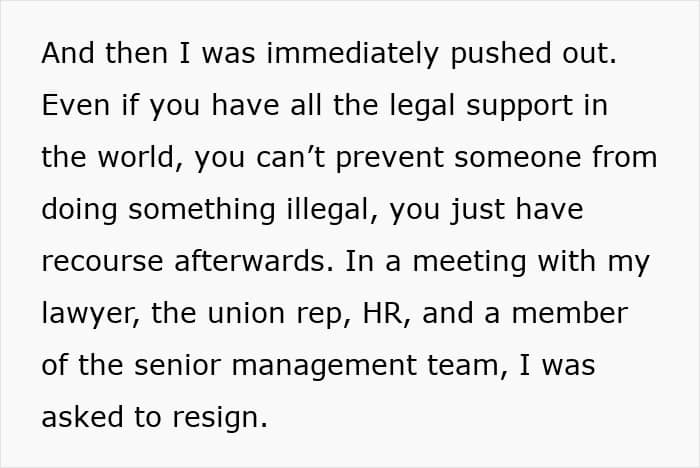The image size is (700, 468).
Task: Click the word "world" in the third line
Action: [x=136, y=157]
